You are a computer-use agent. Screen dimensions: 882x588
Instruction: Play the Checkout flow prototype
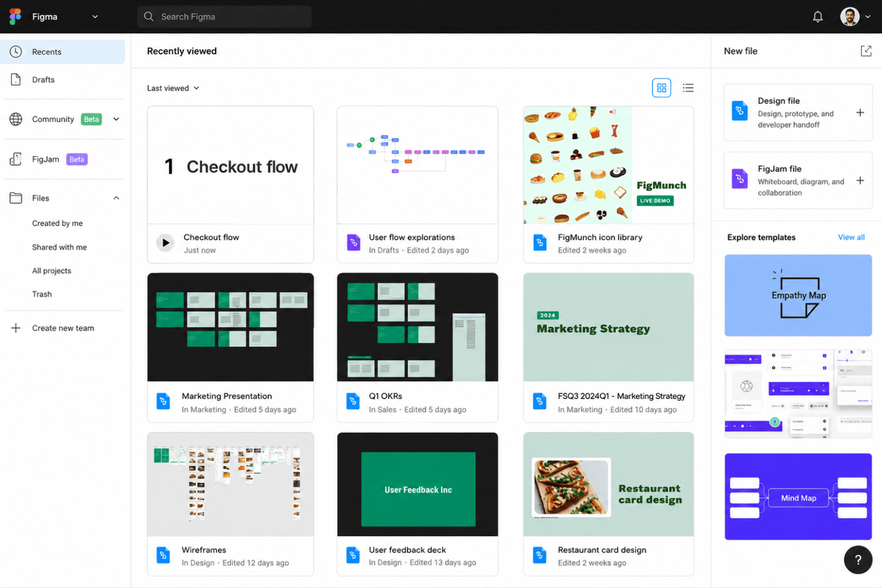[x=166, y=242]
